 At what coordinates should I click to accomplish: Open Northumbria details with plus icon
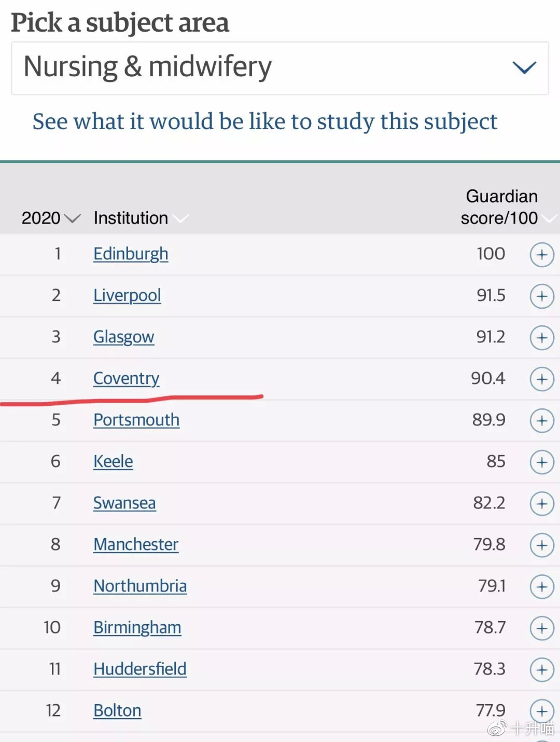tap(542, 587)
